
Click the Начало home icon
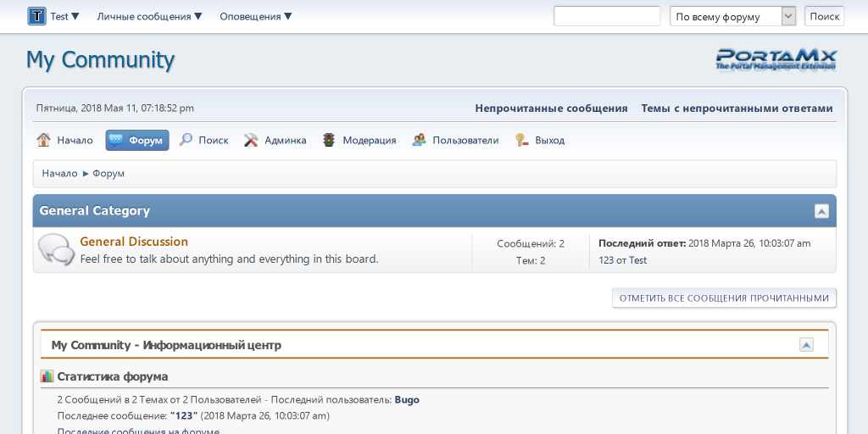pyautogui.click(x=44, y=140)
